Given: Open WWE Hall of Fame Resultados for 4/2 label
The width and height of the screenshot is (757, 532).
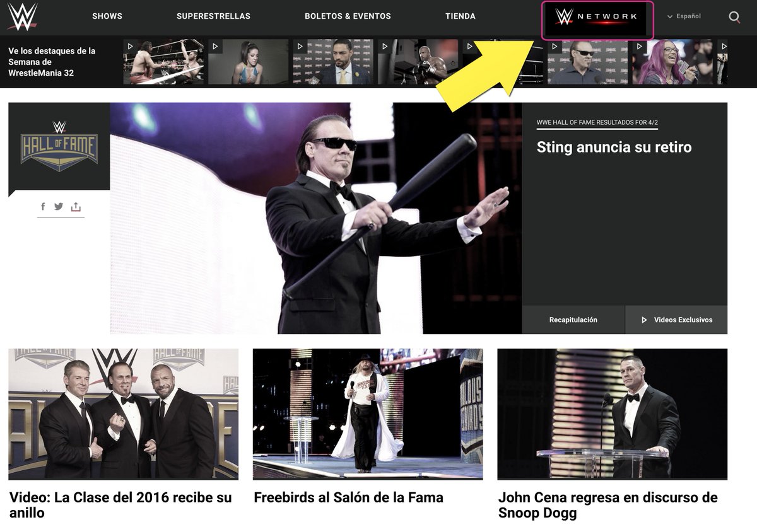Looking at the screenshot, I should (x=597, y=122).
